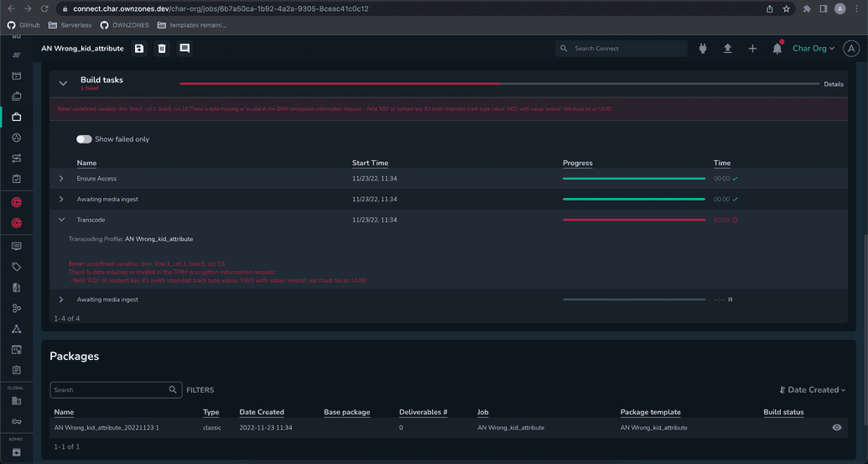Expand the paused Awaiting media ingest task
The width and height of the screenshot is (868, 464).
click(61, 300)
